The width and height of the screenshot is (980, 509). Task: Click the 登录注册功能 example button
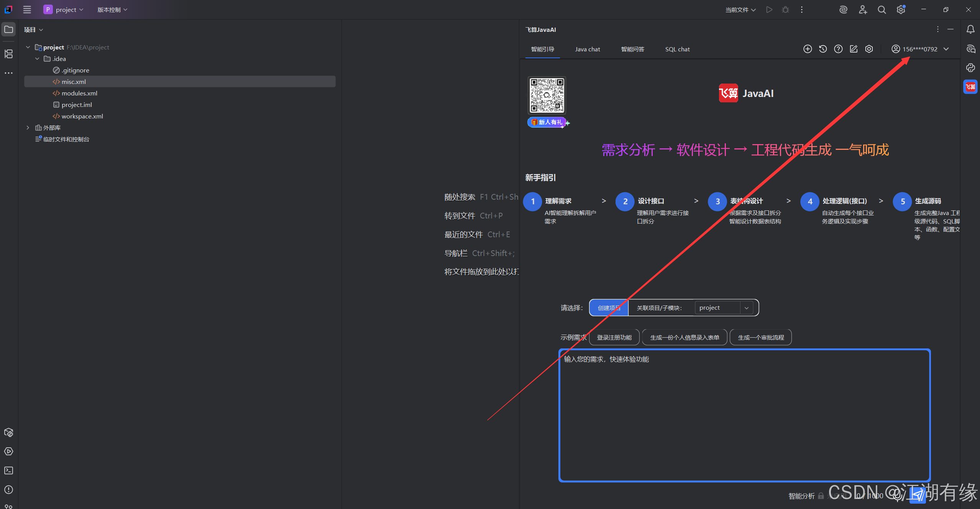614,337
